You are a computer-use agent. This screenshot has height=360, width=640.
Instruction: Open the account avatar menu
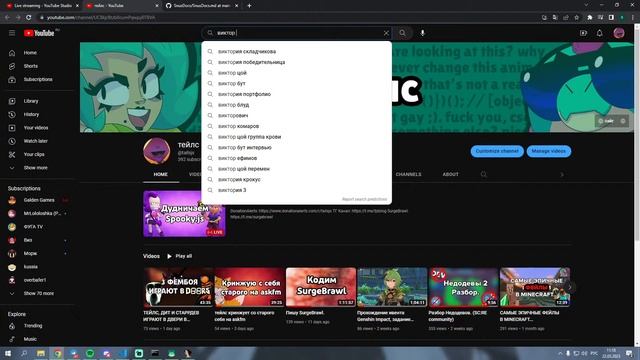[x=619, y=33]
